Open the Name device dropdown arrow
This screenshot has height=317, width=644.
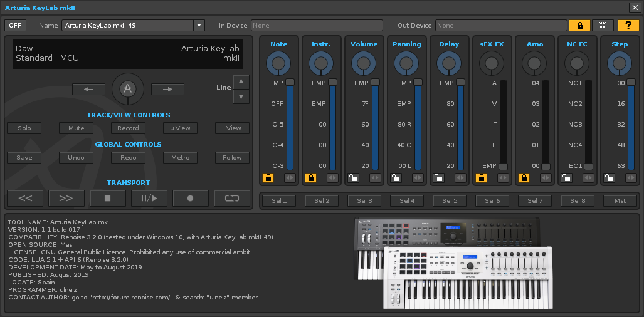tap(199, 26)
